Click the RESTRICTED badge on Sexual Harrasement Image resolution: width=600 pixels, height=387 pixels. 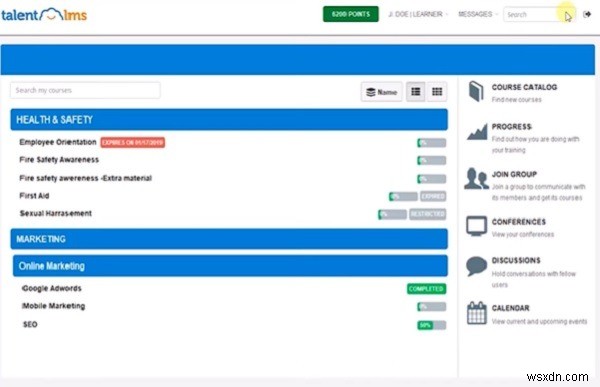[428, 214]
